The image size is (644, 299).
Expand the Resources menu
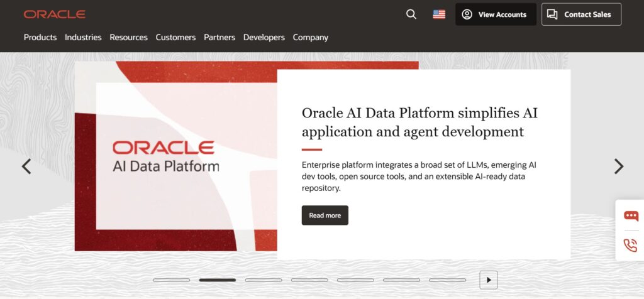(x=128, y=37)
